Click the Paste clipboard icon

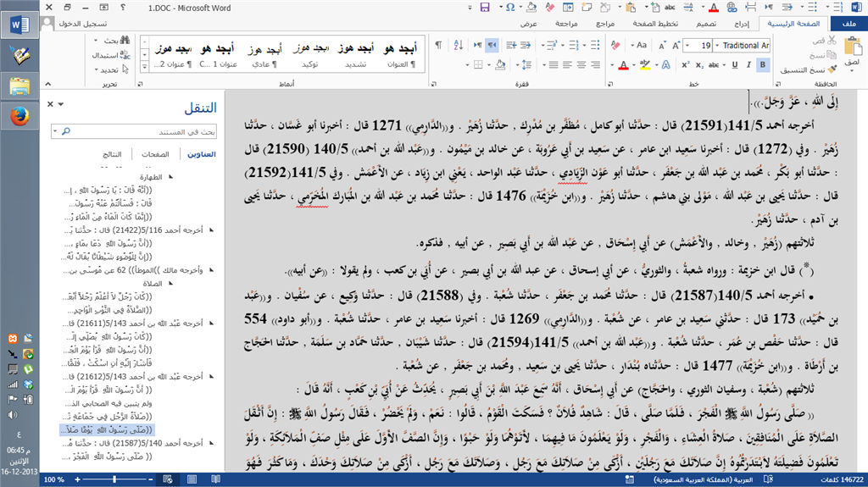tap(853, 47)
